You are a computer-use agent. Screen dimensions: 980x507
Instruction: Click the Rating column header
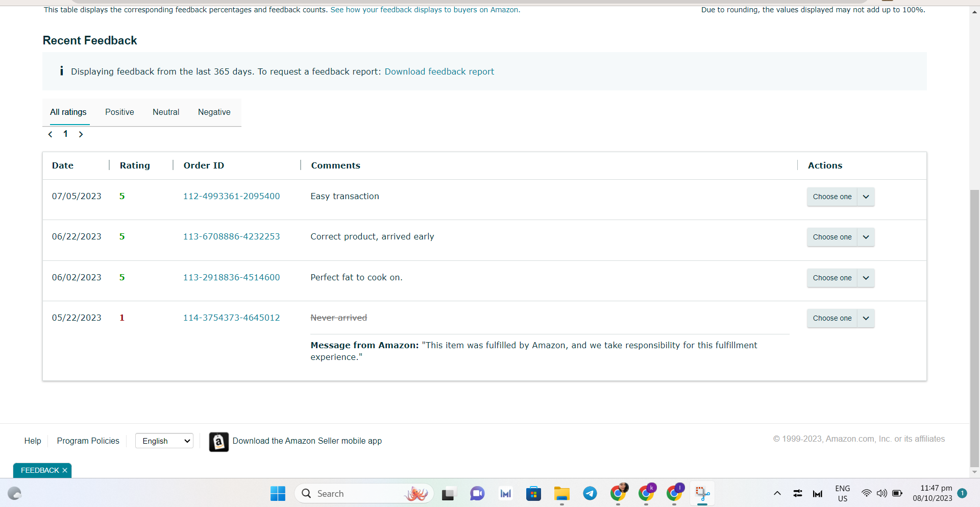coord(135,165)
